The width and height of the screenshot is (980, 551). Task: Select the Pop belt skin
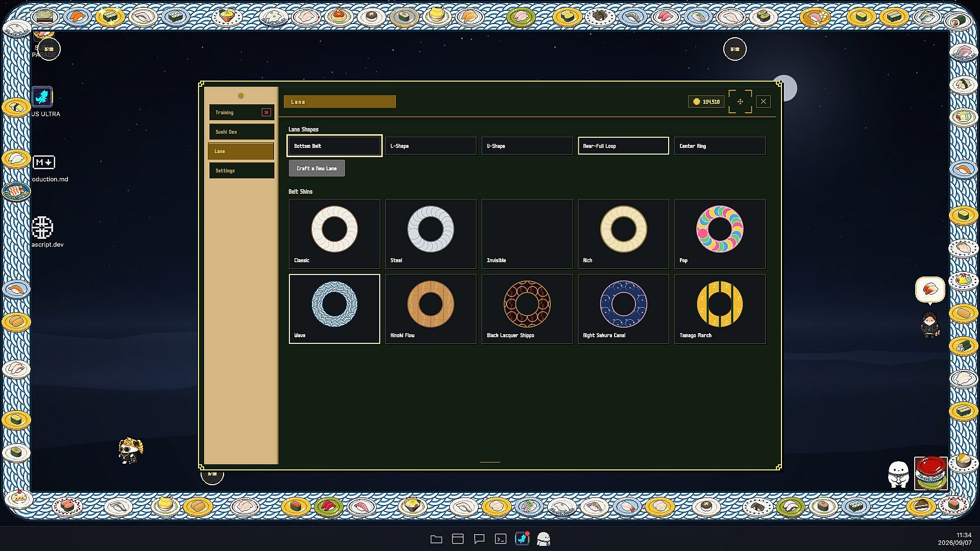coord(720,234)
